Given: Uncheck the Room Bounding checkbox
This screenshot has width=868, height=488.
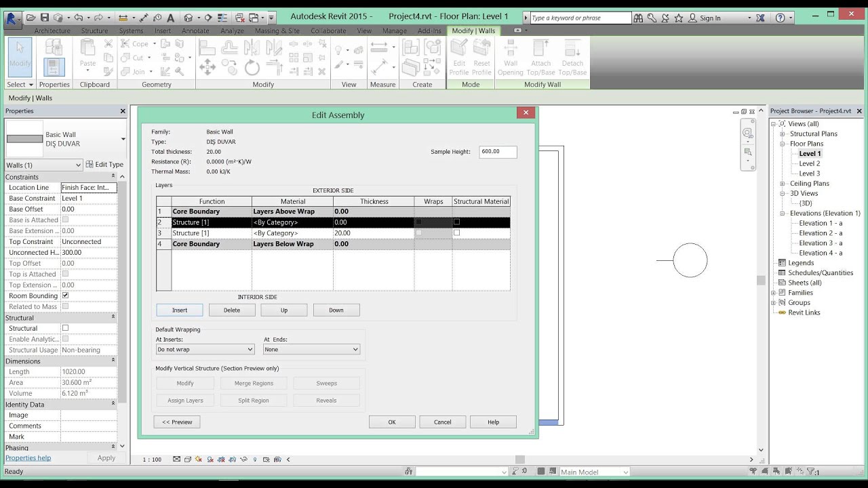Looking at the screenshot, I should [65, 296].
